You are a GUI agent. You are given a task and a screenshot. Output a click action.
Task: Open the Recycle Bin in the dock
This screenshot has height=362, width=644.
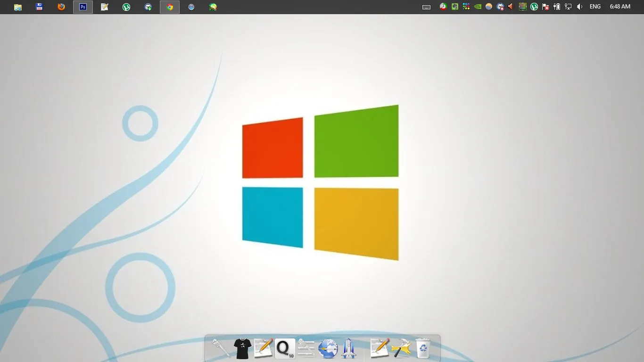click(x=423, y=348)
